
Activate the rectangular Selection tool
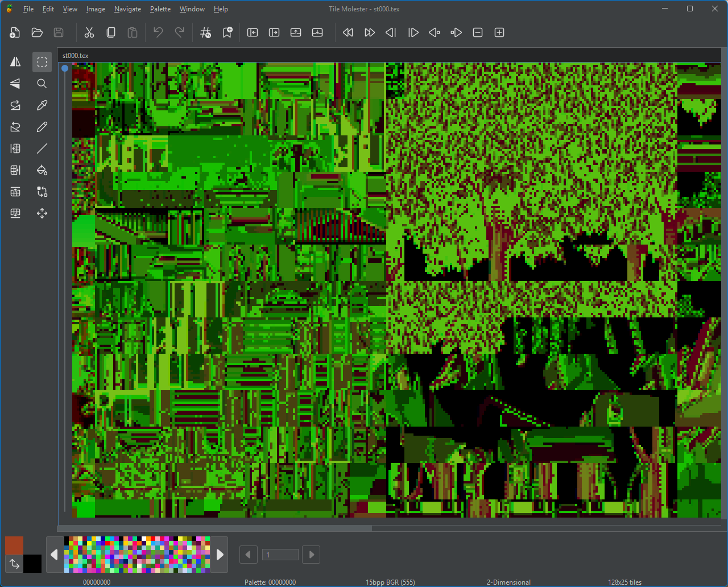tap(42, 62)
